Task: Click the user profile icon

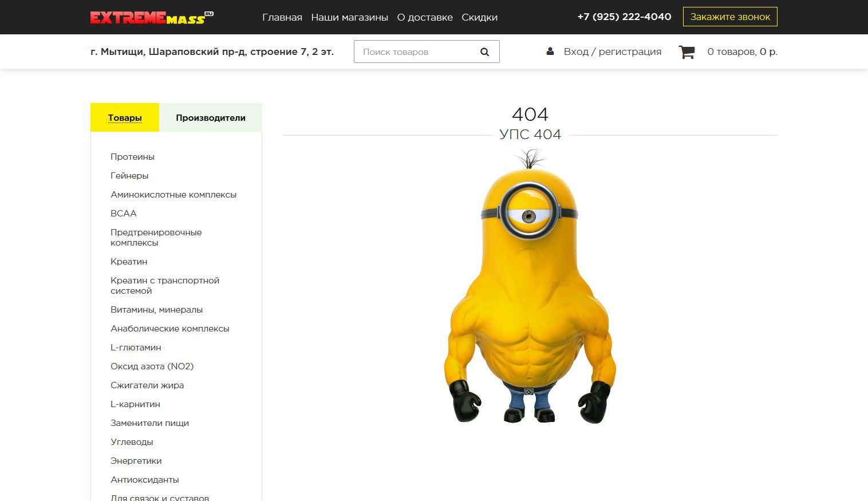Action: 550,51
